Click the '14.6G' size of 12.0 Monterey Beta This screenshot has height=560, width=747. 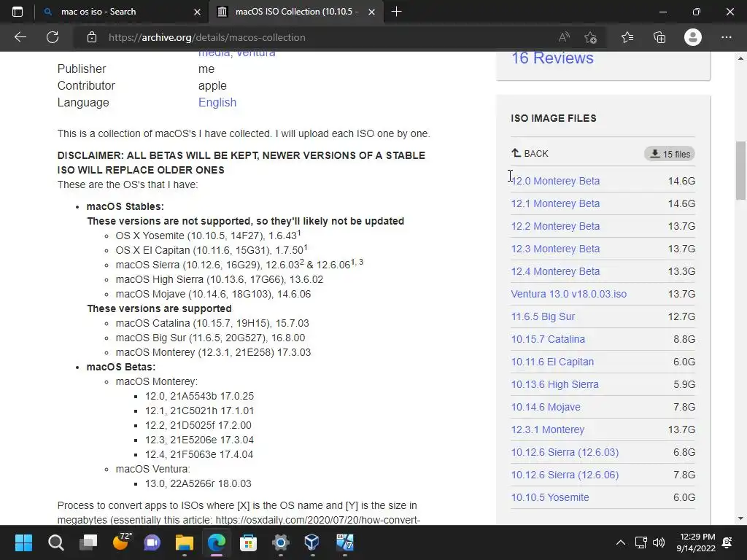click(682, 181)
